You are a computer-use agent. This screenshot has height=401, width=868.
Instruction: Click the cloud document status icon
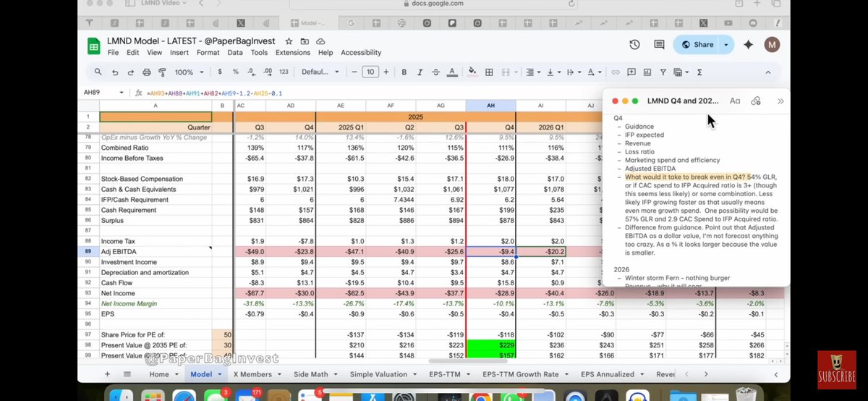click(x=320, y=41)
